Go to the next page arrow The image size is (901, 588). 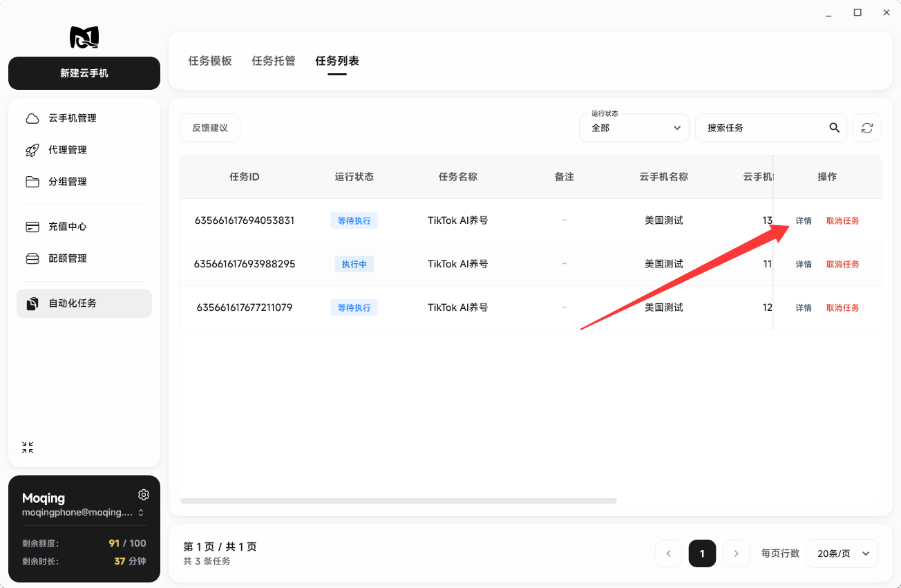(x=737, y=553)
